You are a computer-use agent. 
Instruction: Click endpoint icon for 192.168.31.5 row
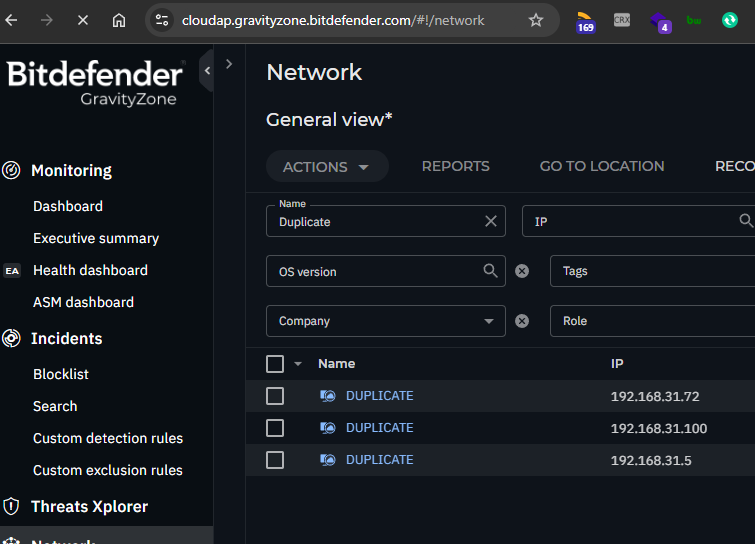tap(328, 460)
